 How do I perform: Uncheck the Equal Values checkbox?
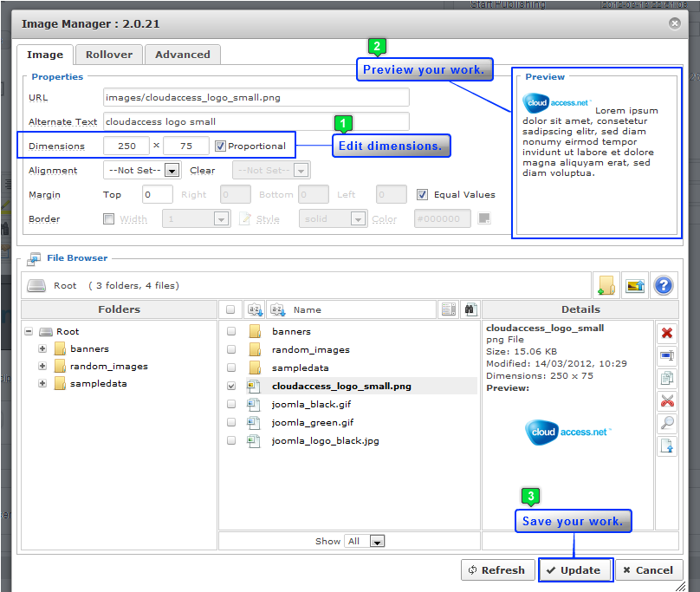click(423, 195)
